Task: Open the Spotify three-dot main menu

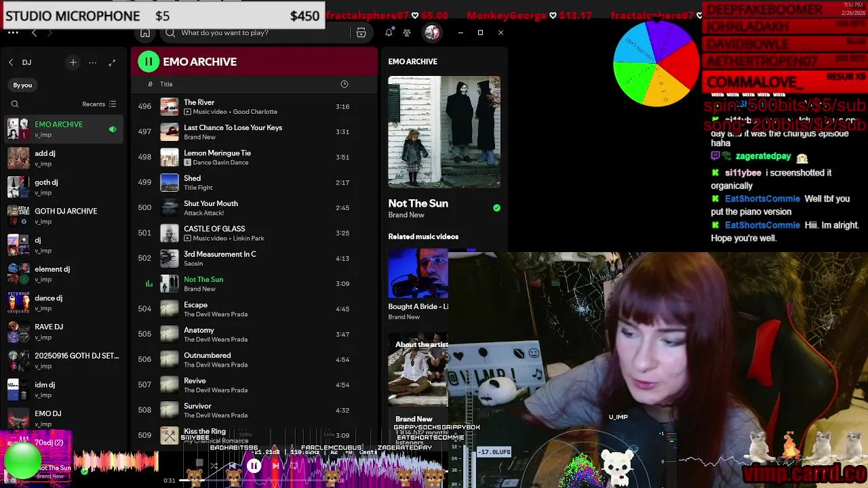Action: 12,33
